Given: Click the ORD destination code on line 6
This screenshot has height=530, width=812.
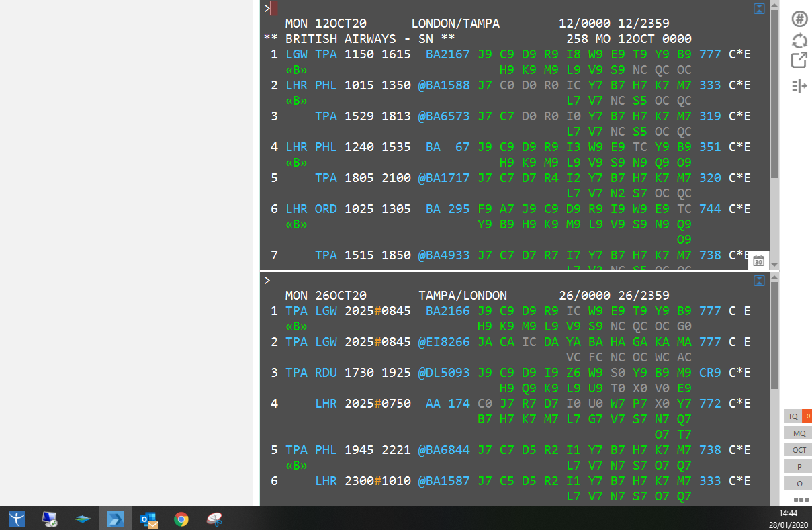Looking at the screenshot, I should point(326,209).
